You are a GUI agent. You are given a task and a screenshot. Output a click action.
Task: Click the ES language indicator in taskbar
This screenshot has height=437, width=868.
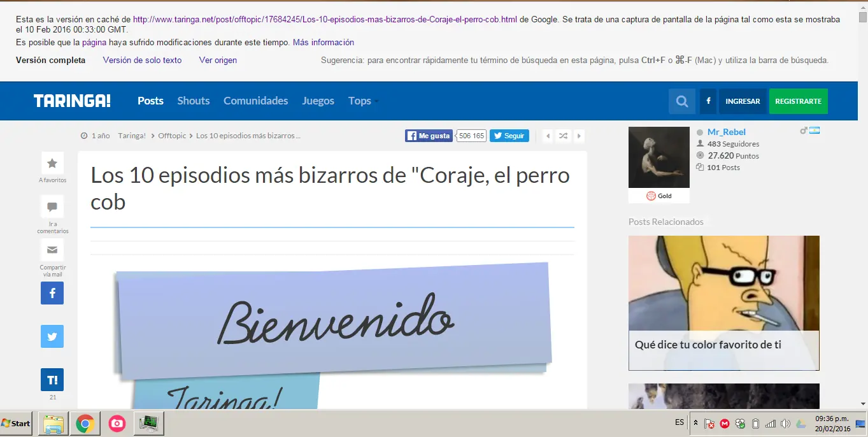point(679,422)
